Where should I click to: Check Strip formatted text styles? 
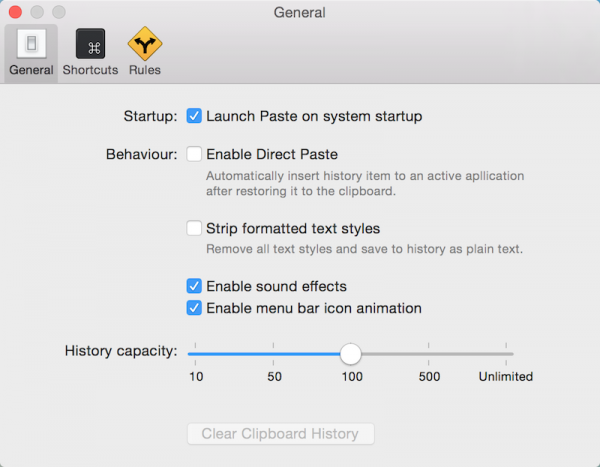[x=194, y=228]
